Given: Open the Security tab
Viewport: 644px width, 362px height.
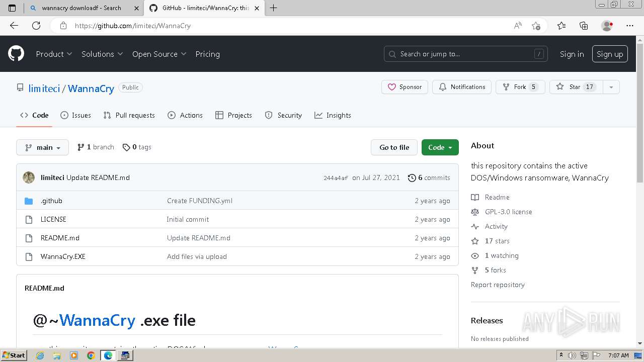Looking at the screenshot, I should click(x=283, y=115).
